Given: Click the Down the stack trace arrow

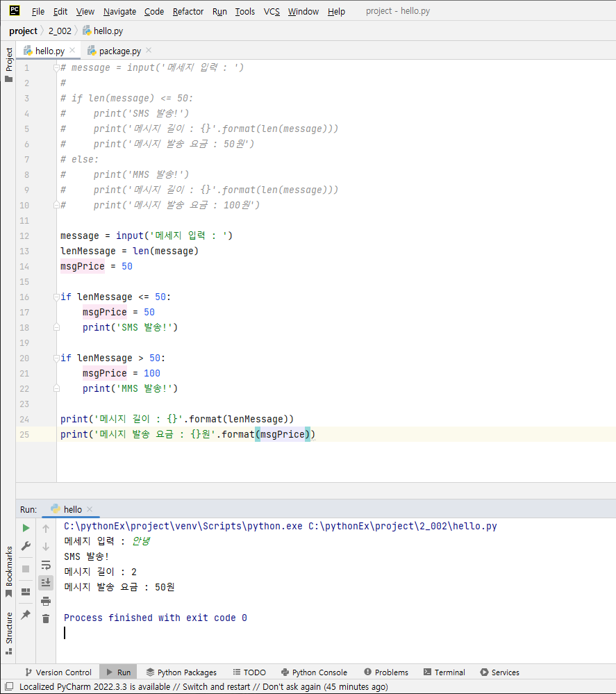Looking at the screenshot, I should 46,547.
